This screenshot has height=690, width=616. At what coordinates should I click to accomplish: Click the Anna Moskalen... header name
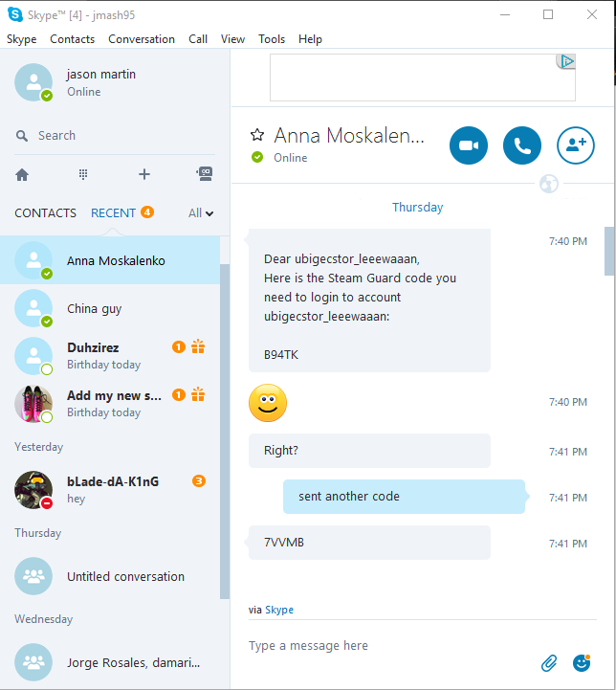click(x=349, y=135)
